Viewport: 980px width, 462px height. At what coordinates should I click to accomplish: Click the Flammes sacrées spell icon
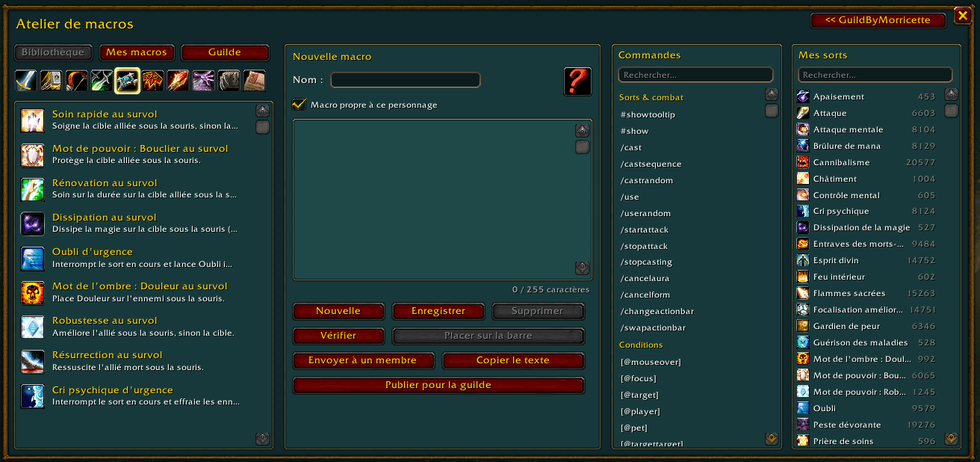(x=803, y=293)
